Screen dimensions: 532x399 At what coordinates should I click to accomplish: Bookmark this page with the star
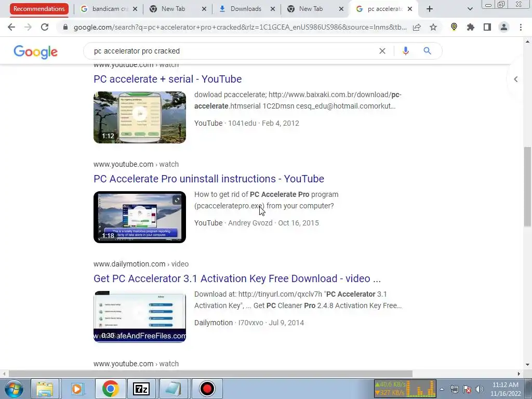point(433,27)
